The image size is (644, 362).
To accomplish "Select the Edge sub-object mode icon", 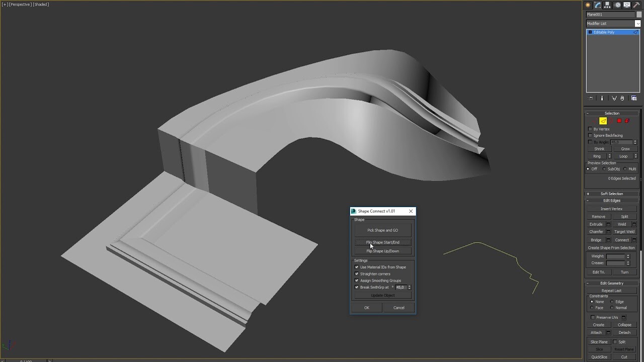I will (x=603, y=121).
